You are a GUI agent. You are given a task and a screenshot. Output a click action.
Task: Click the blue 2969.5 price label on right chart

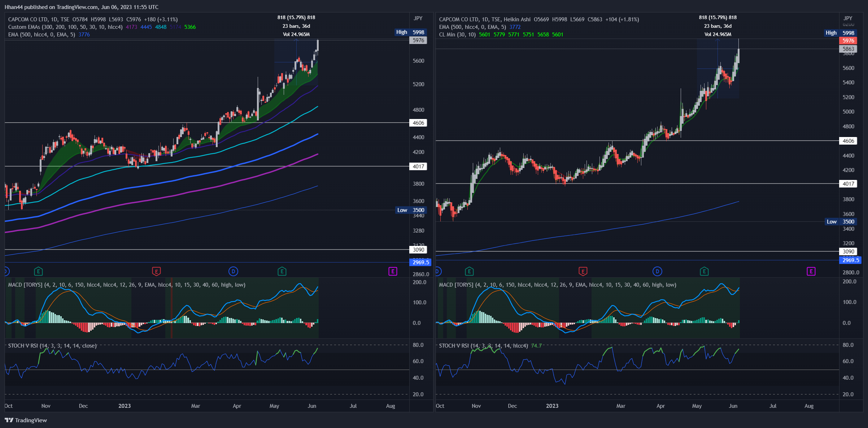click(x=850, y=260)
